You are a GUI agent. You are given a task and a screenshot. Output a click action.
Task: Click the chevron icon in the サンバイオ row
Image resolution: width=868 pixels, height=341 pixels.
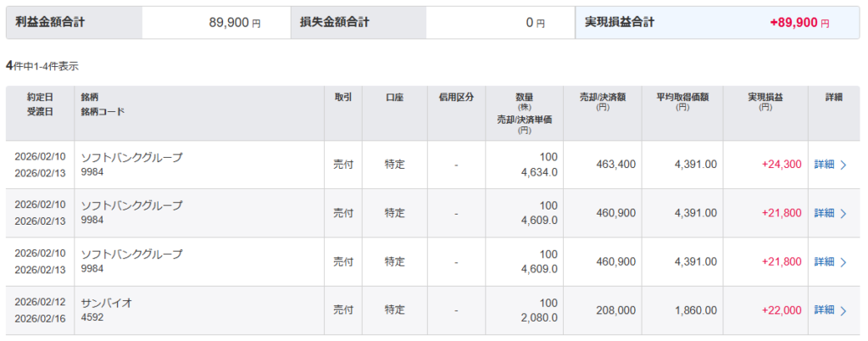point(843,310)
